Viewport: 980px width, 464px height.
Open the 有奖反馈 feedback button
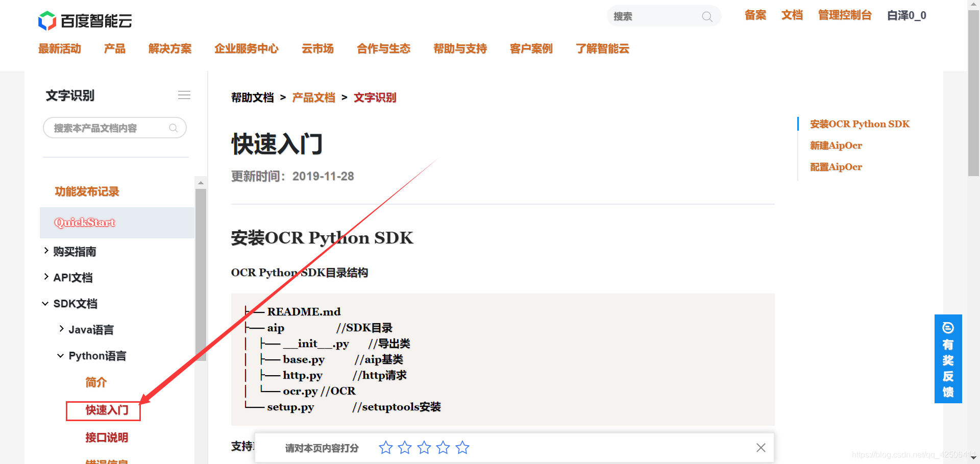pyautogui.click(x=948, y=359)
